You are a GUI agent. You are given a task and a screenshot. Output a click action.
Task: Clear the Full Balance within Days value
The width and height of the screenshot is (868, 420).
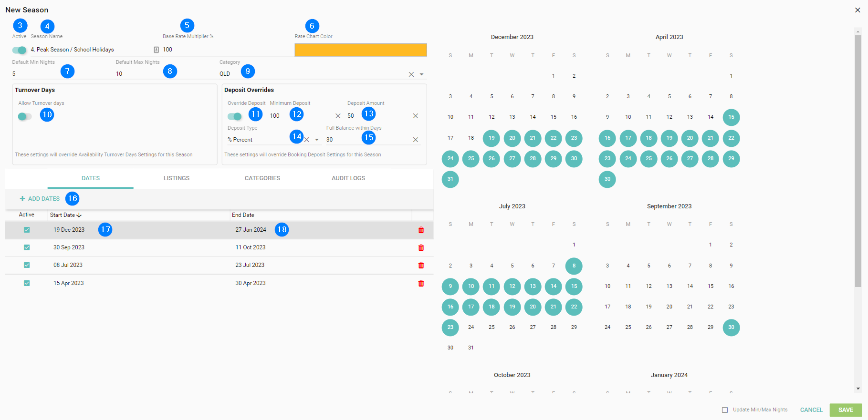(416, 140)
